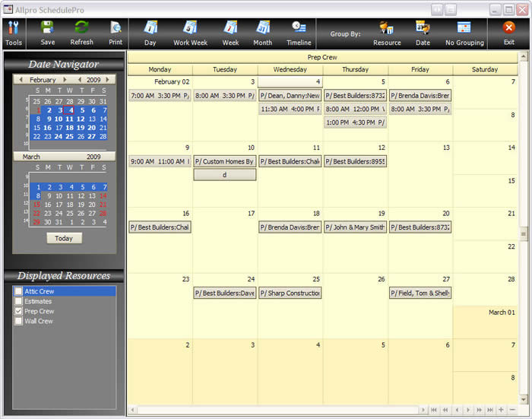Uncheck the Prep Crew resource checkbox
The width and height of the screenshot is (532, 419).
click(18, 311)
